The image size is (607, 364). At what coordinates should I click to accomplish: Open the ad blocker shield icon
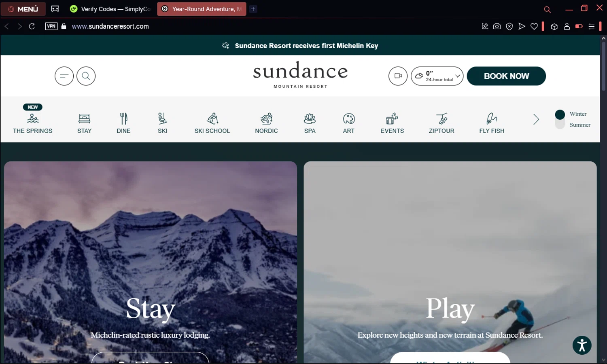coord(509,26)
